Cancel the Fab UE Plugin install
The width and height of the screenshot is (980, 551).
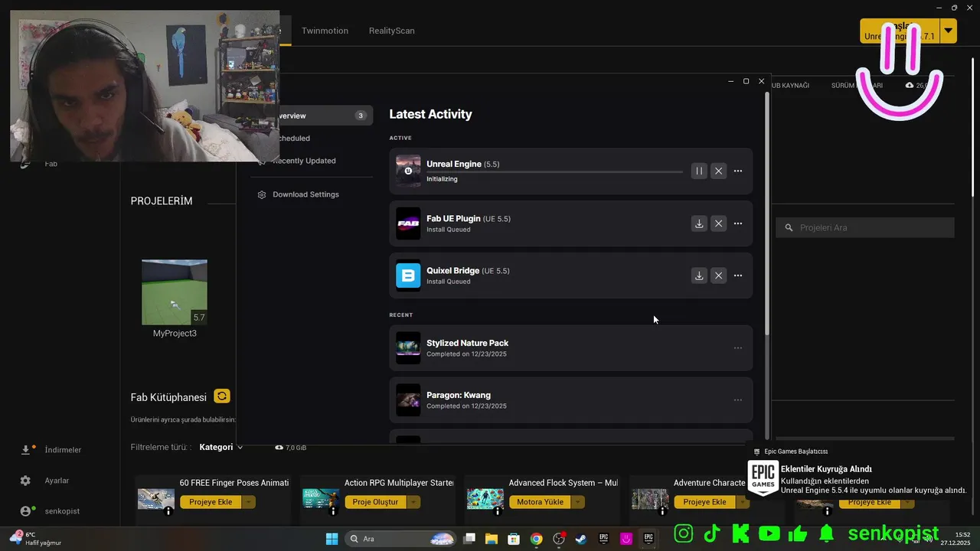pyautogui.click(x=718, y=223)
